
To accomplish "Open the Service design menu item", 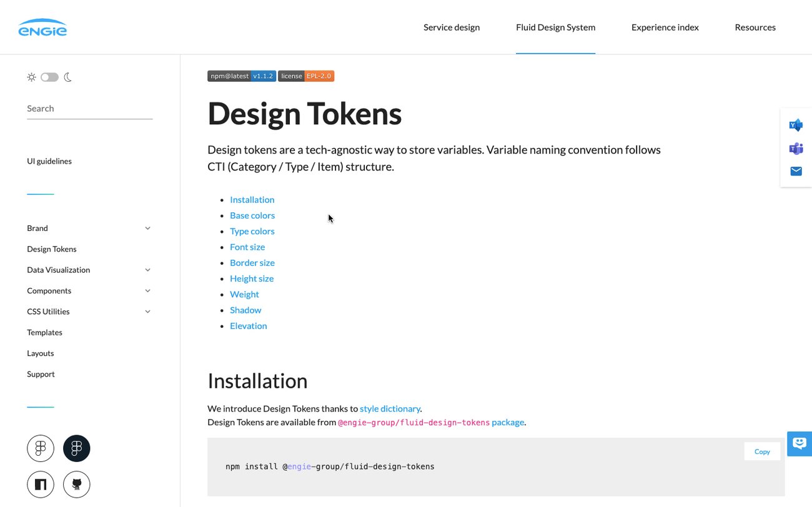I will click(x=451, y=27).
